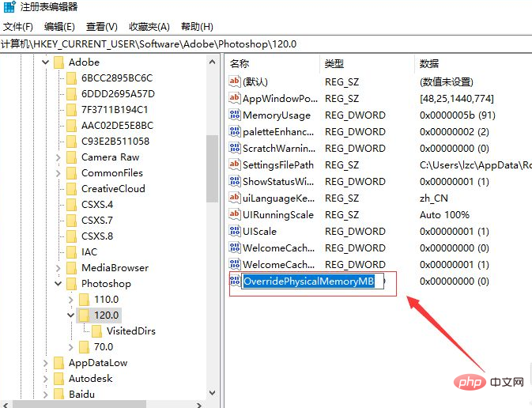Viewport: 532px width, 408px height.
Task: Click the SettingsFilePath string icon
Action: pyautogui.click(x=235, y=164)
